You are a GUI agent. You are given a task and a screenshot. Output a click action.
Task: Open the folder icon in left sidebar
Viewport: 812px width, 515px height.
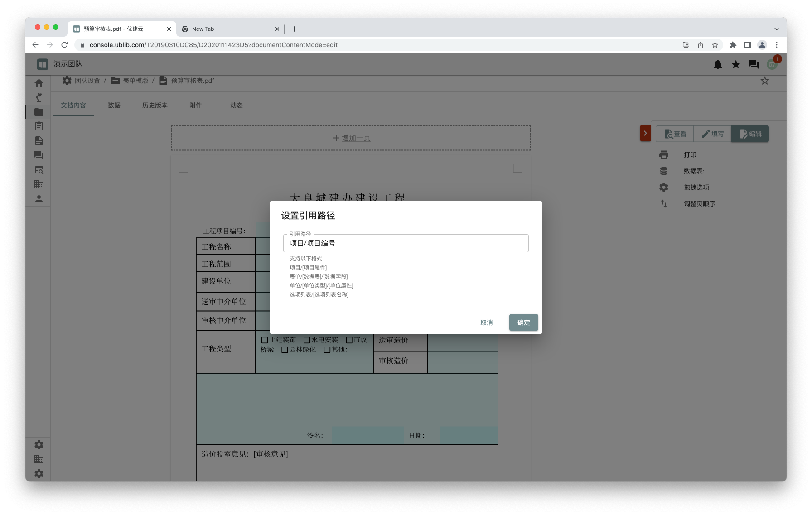39,112
